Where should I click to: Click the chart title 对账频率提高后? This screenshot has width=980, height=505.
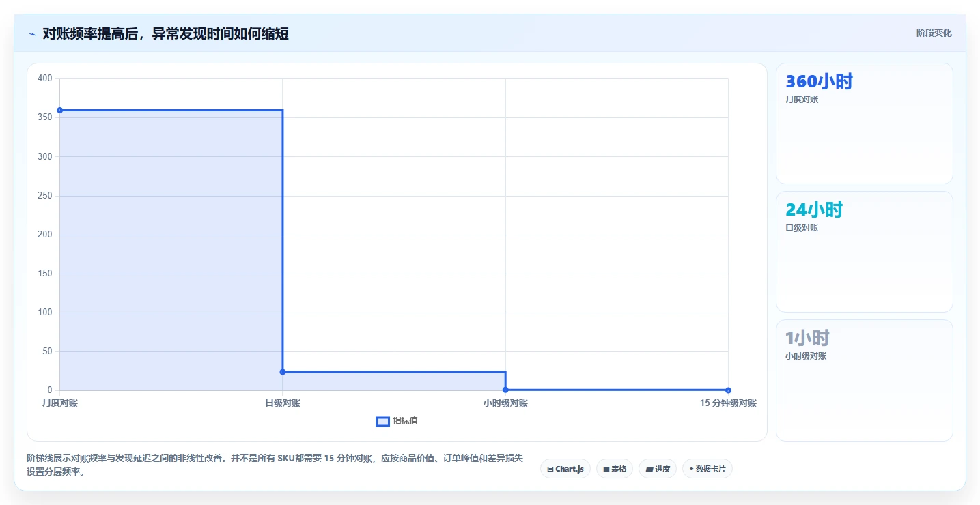pos(165,33)
